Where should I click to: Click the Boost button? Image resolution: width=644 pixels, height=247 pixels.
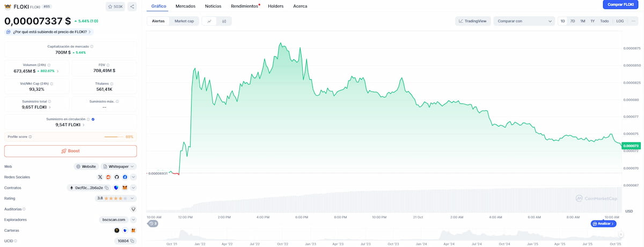tap(70, 151)
